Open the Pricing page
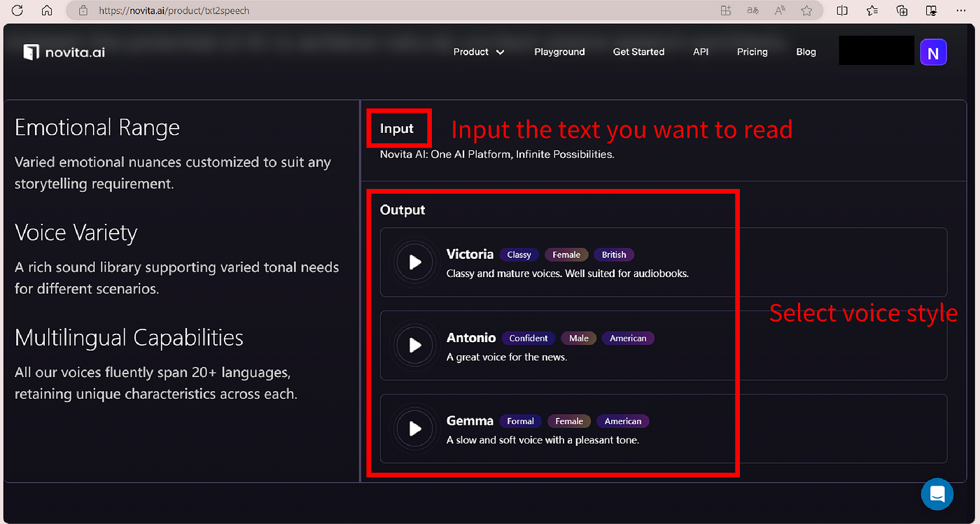Image resolution: width=980 pixels, height=524 pixels. [752, 52]
